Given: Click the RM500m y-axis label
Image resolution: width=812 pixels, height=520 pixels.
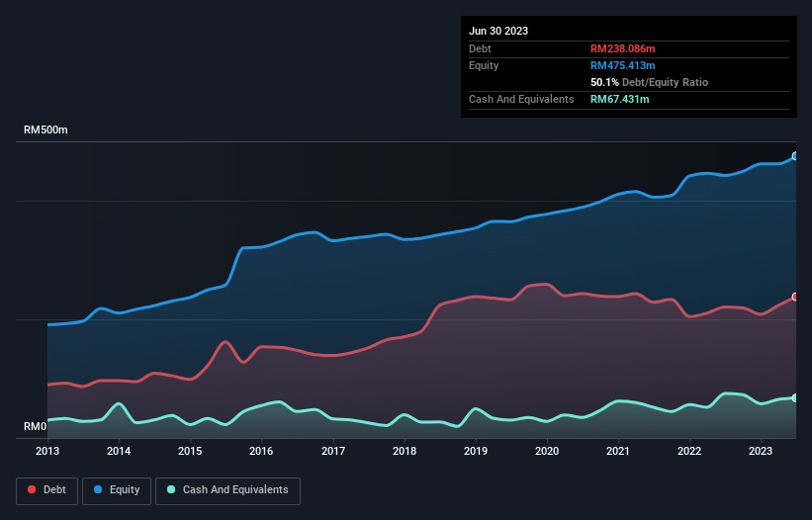Looking at the screenshot, I should [x=45, y=130].
